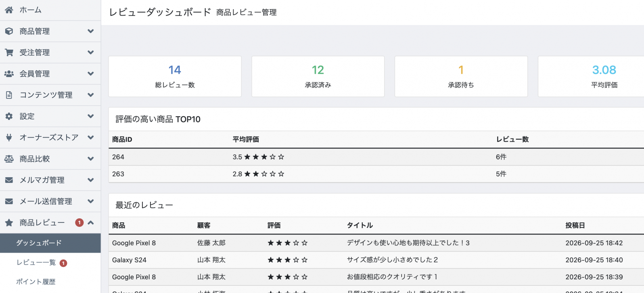Click customer name 佐藤 太郎
Image resolution: width=644 pixels, height=293 pixels.
click(211, 243)
